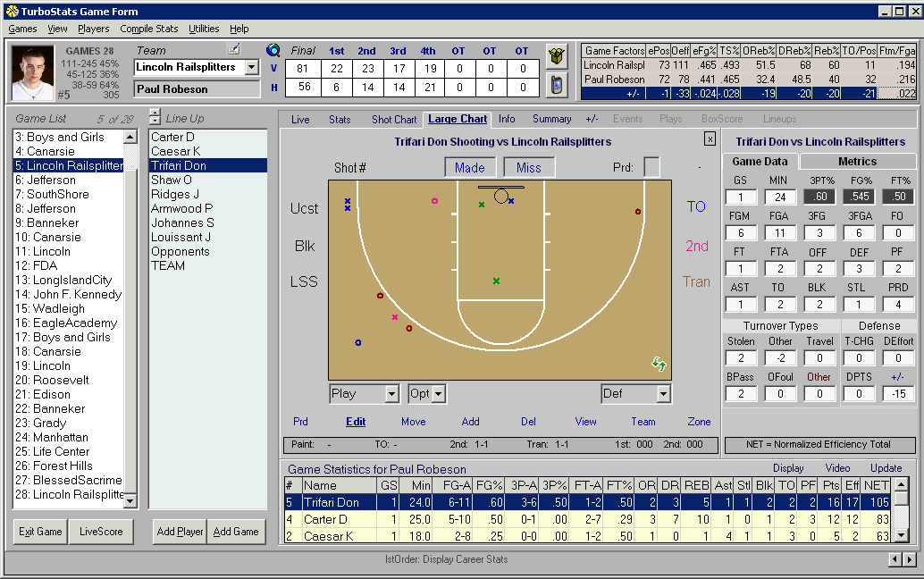Toggle the Made shot filter
924x579 pixels.
pos(469,167)
